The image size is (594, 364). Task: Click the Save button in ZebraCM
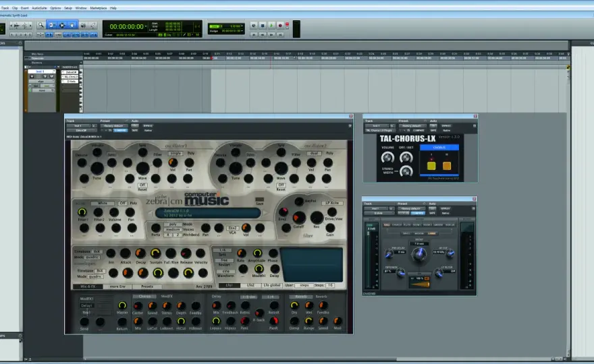coord(259,201)
